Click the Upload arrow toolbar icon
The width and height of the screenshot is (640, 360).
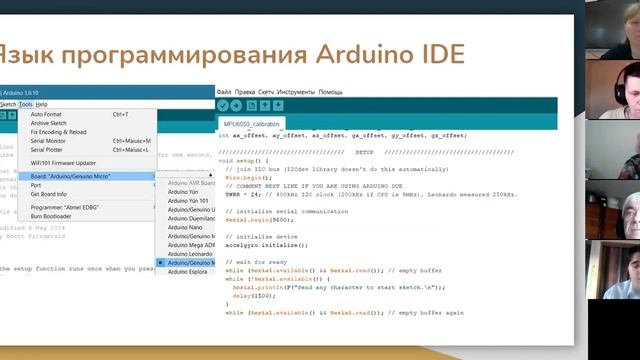click(x=236, y=106)
